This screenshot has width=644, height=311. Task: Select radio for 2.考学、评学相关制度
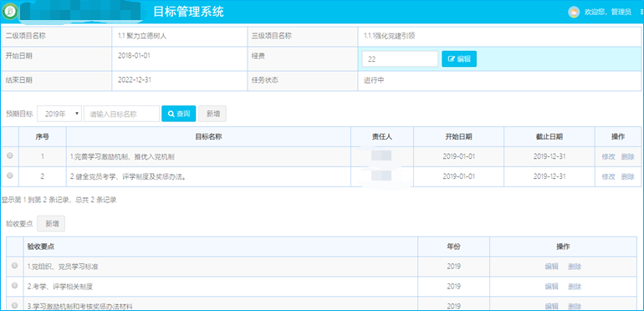click(x=15, y=286)
